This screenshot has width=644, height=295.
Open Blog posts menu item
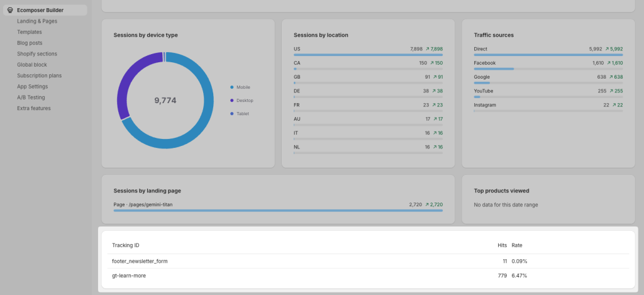(x=30, y=43)
